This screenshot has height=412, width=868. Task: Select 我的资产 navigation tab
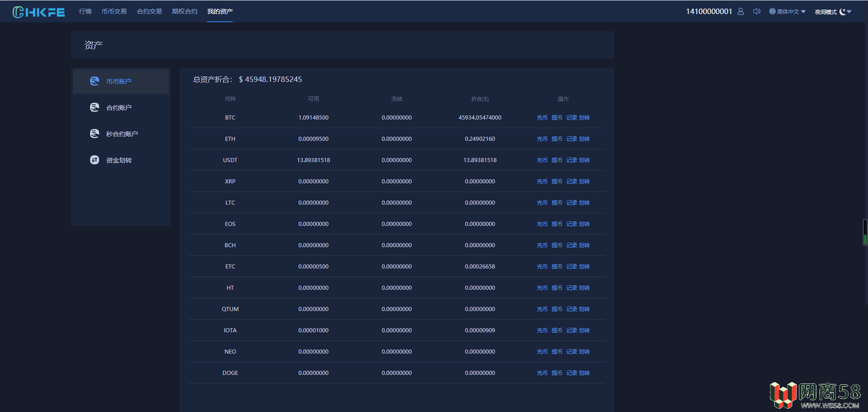[220, 11]
